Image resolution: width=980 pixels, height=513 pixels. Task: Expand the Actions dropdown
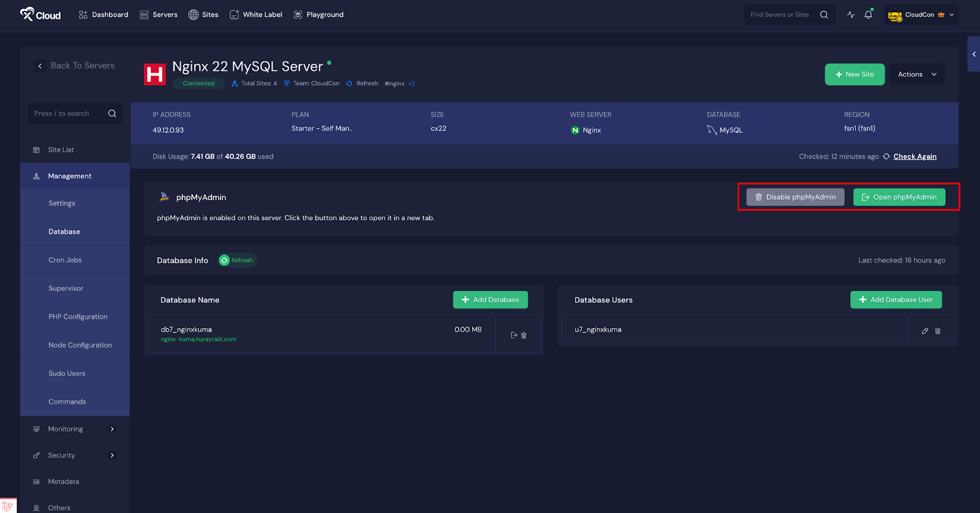(917, 75)
